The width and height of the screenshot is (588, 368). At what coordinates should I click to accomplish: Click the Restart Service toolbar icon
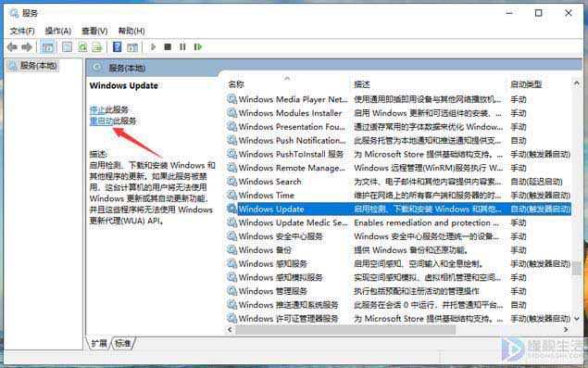click(198, 47)
